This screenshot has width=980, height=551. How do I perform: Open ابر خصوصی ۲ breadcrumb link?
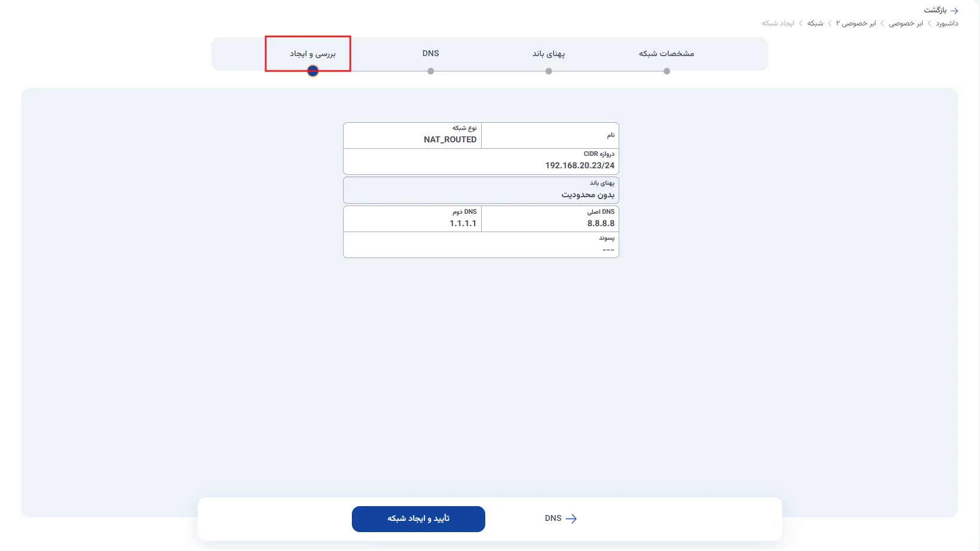coord(856,24)
